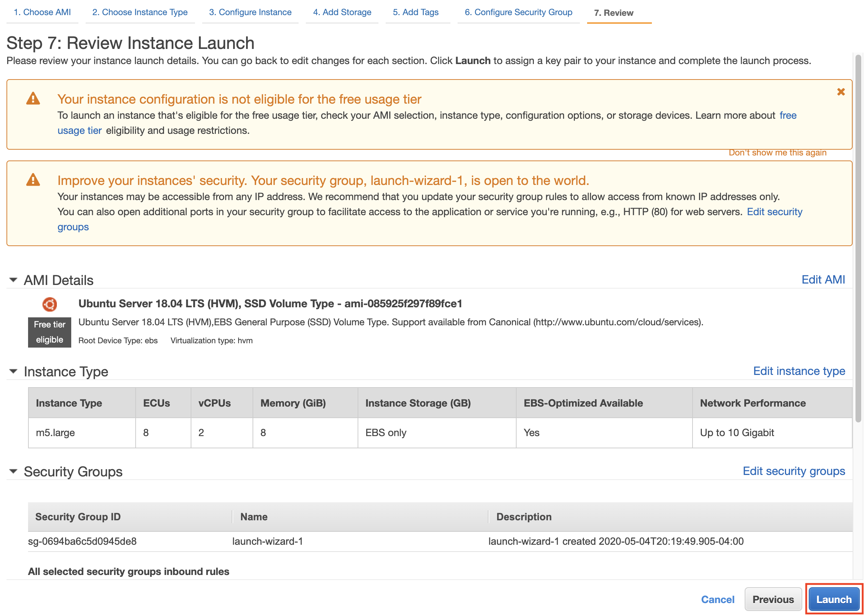The width and height of the screenshot is (867, 616).
Task: Click the Edit AMI link
Action: pyautogui.click(x=823, y=280)
